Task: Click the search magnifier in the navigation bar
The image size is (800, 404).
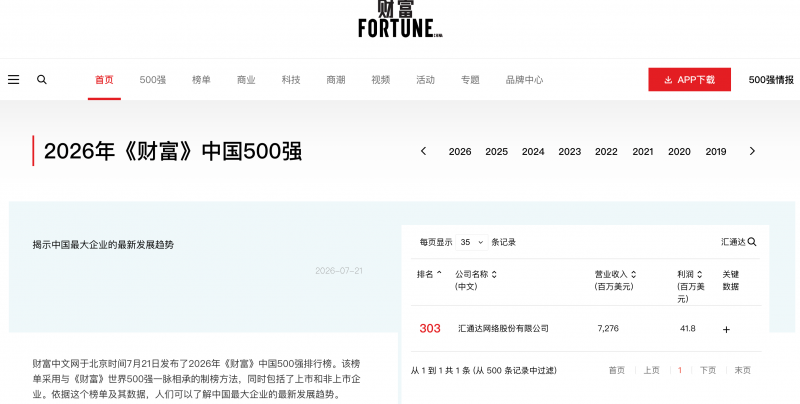Action: [42, 80]
